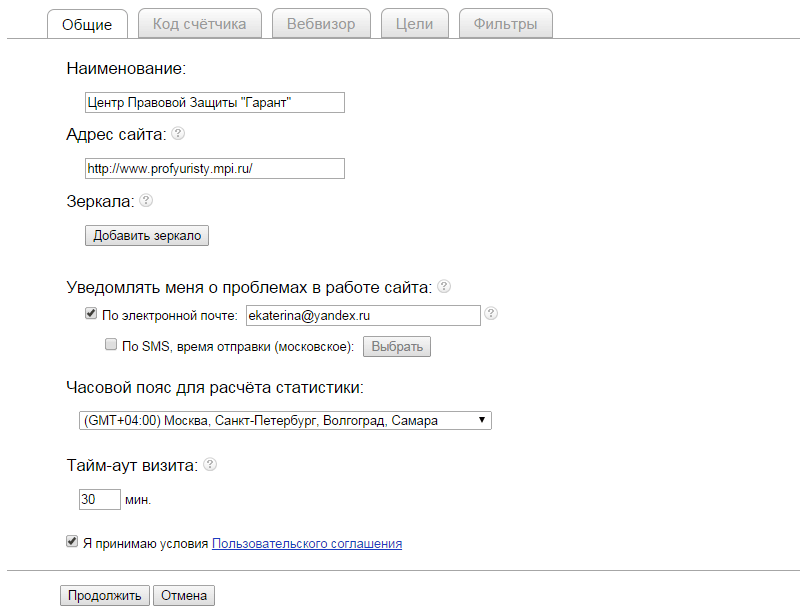Screen dimensions: 800x612
Task: Switch to Код счётчика tab
Action: coord(200,24)
